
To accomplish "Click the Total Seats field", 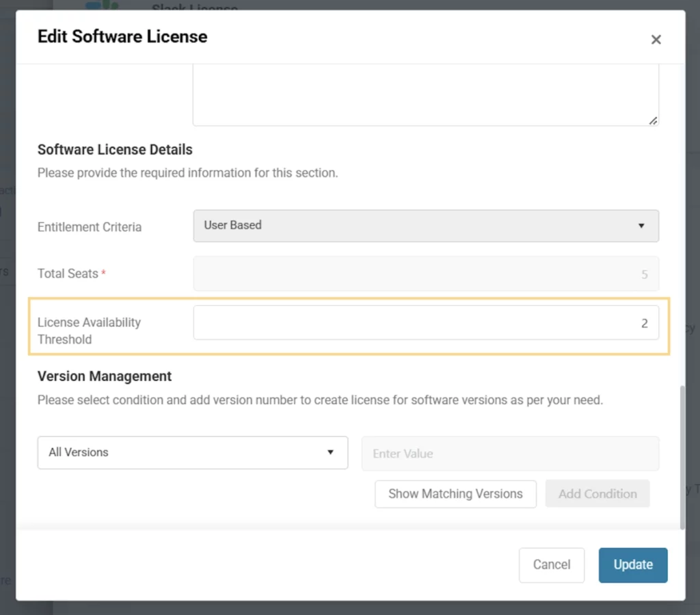I will point(425,274).
